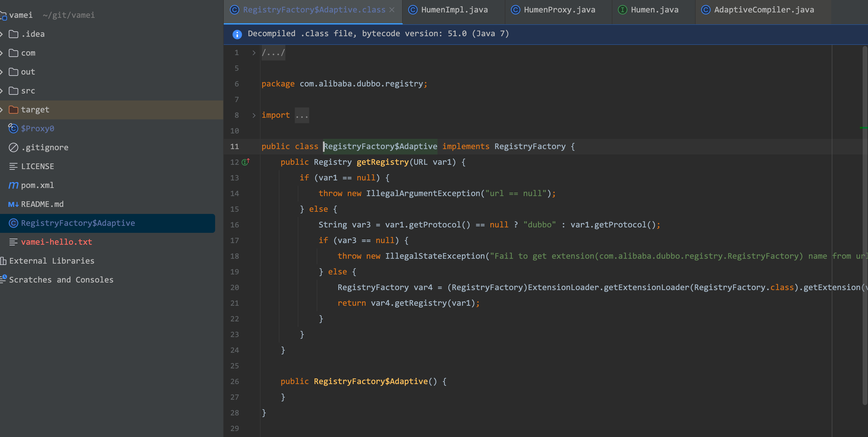Screen dimensions: 868x437
Task: Click the .idea folder icon
Action: pyautogui.click(x=14, y=34)
